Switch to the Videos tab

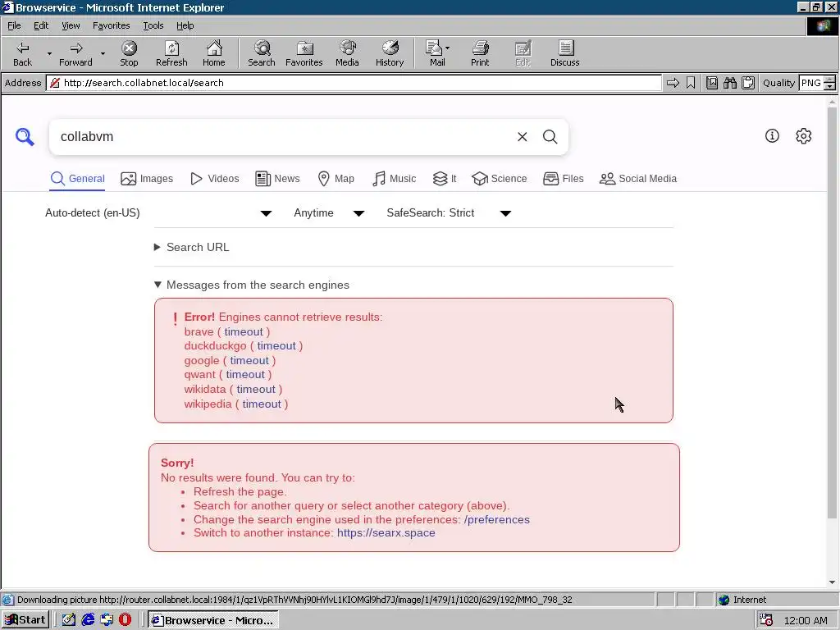214,178
